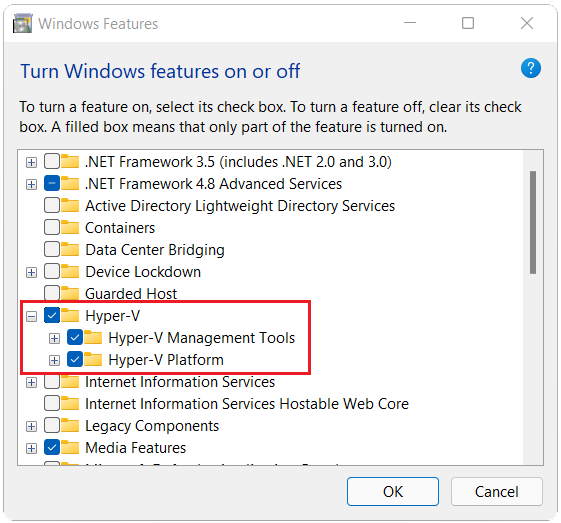
Task: Click the Hyper-V Platform folder icon
Action: [x=93, y=359]
